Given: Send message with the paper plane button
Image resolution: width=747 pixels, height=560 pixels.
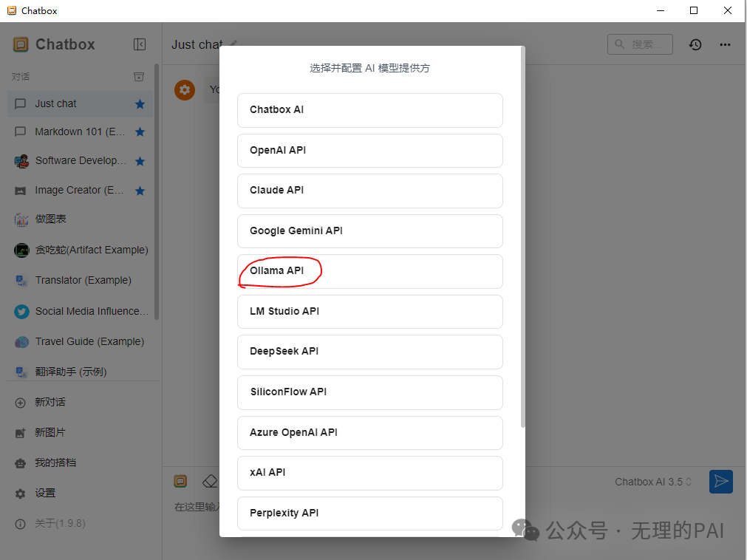Looking at the screenshot, I should coord(721,482).
